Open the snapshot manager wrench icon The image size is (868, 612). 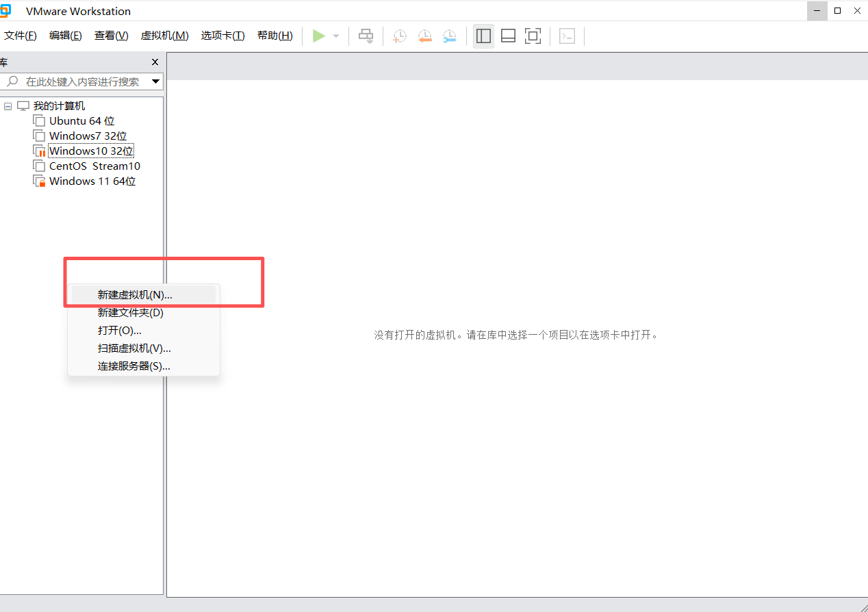[449, 36]
